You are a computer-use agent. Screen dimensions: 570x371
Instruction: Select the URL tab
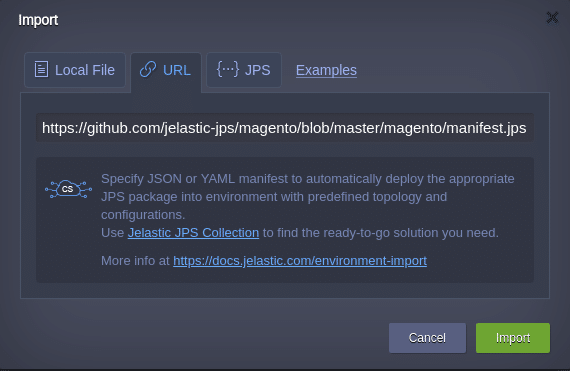(x=166, y=71)
